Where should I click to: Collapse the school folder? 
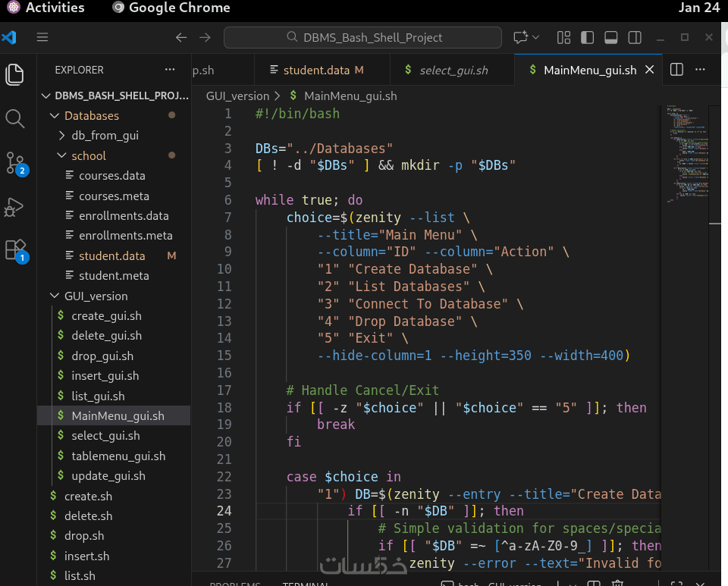pos(89,155)
